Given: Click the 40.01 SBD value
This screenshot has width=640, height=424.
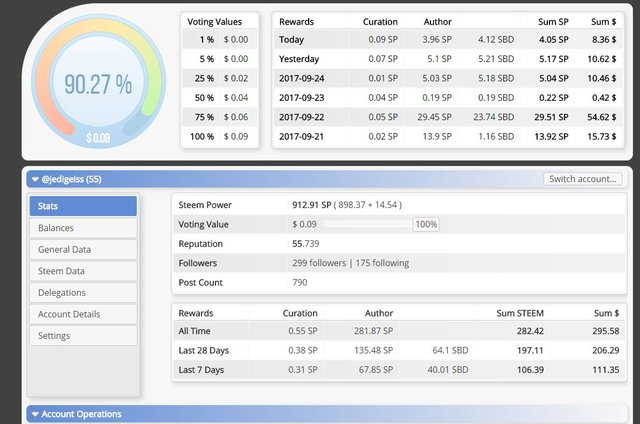Looking at the screenshot, I should pos(448,370).
